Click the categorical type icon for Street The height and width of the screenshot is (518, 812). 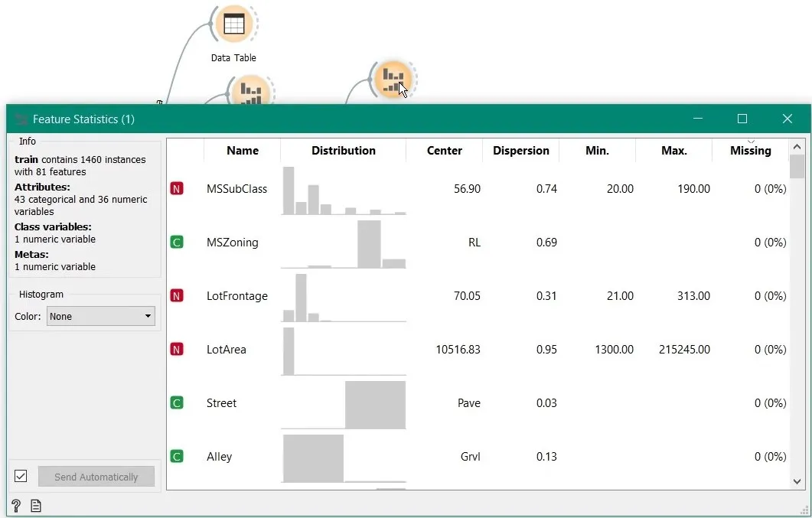(x=177, y=403)
